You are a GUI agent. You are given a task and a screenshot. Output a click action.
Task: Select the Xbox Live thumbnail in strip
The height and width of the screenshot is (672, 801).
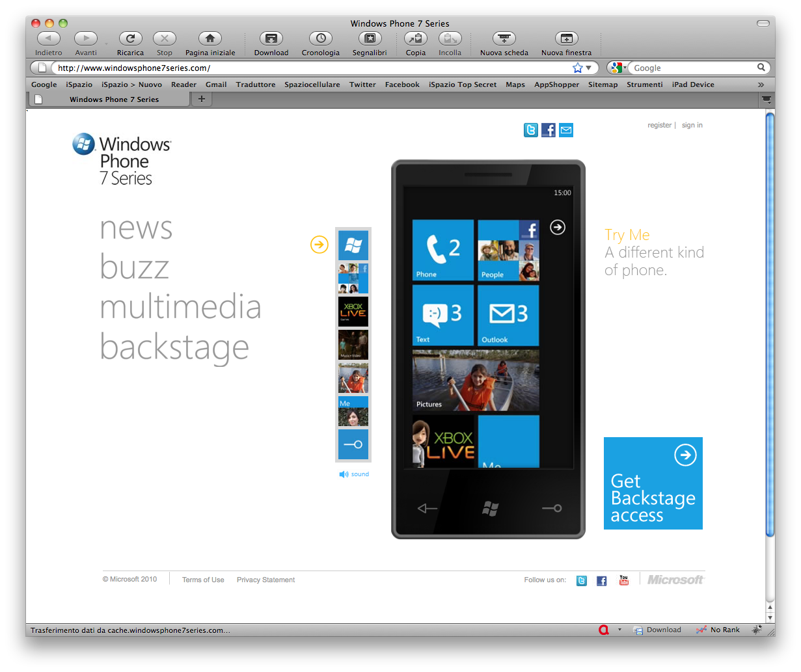click(x=353, y=312)
